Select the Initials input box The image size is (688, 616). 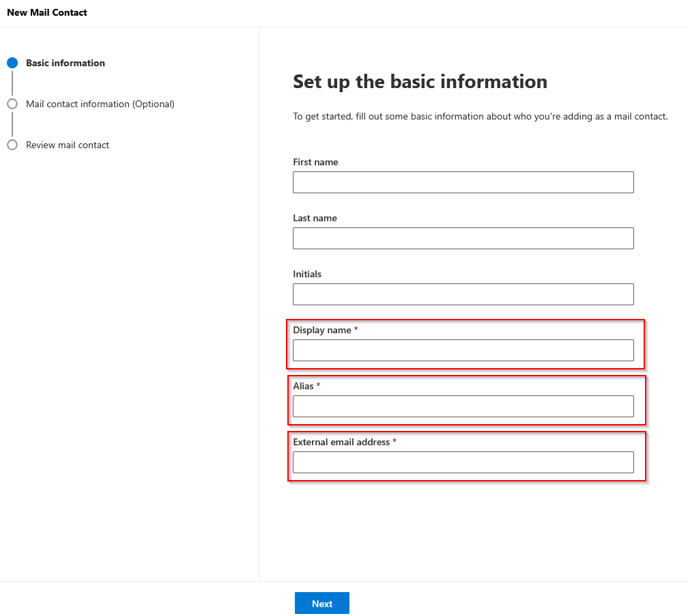pos(463,294)
